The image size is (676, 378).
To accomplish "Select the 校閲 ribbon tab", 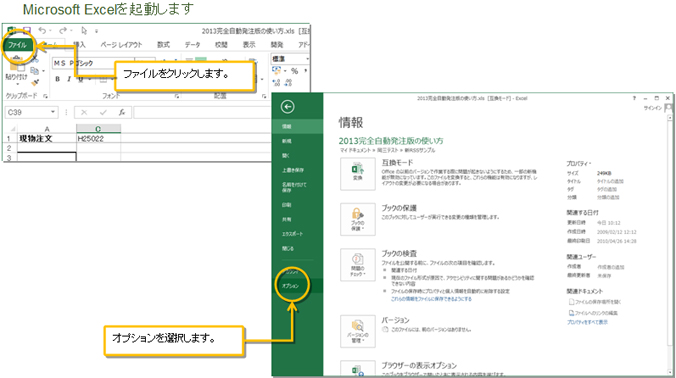I will (221, 45).
